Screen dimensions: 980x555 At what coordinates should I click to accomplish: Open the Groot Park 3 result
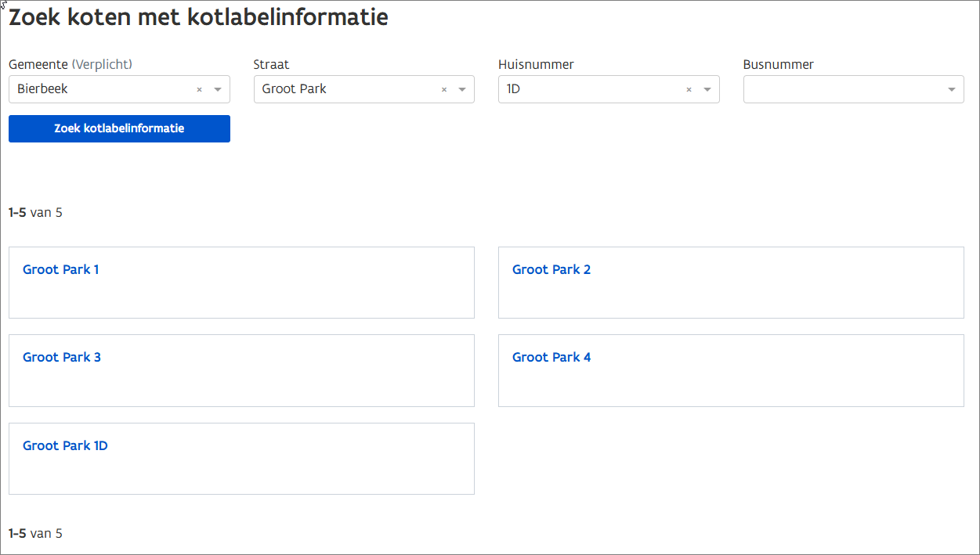tap(62, 358)
